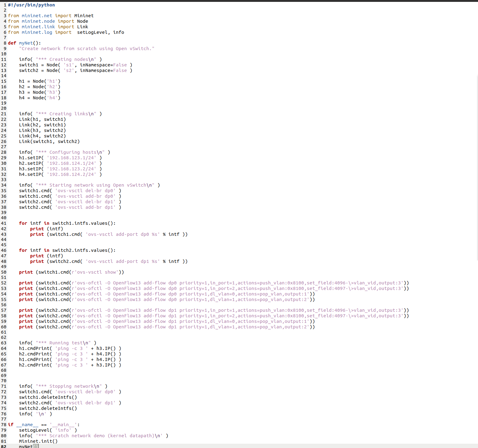The image size is (478, 448).
Task: Place cursor on 'for intf in switch1.intfs.values():'
Action: (67, 223)
